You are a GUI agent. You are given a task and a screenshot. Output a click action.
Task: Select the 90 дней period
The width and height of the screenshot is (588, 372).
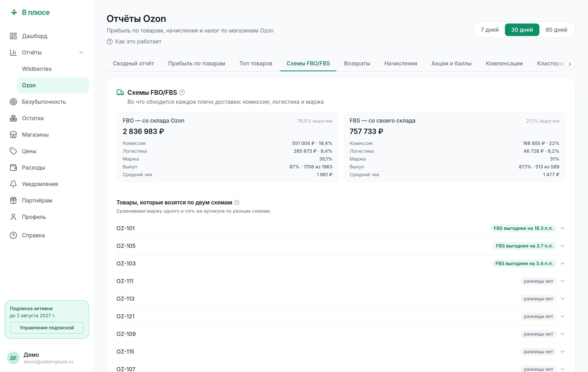556,30
